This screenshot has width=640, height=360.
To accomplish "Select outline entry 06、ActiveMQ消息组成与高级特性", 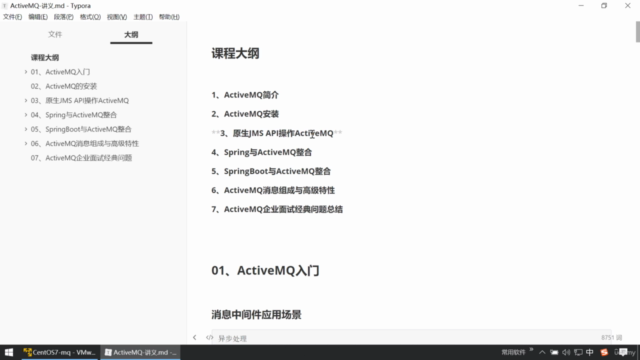I will pyautogui.click(x=84, y=143).
